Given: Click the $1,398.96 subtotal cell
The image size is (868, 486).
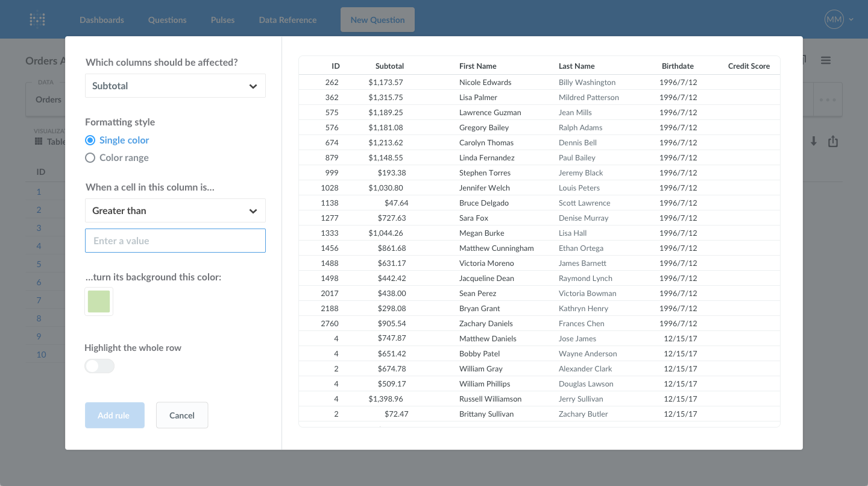Looking at the screenshot, I should [x=386, y=399].
